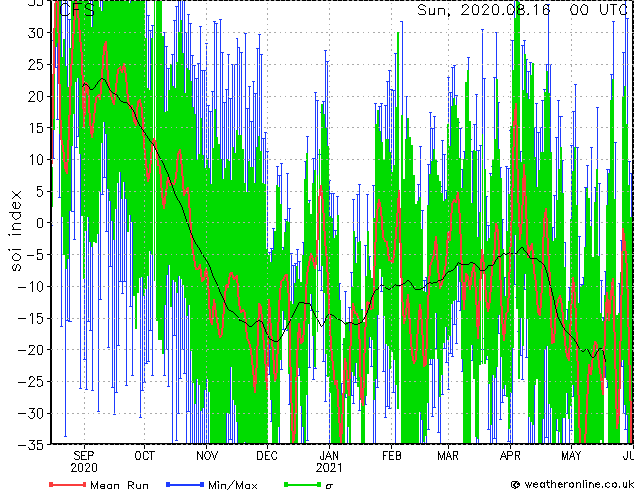Screen dimensions: 634x490
Task: Click the 'Min/Max' legend label
Action: 232,485
